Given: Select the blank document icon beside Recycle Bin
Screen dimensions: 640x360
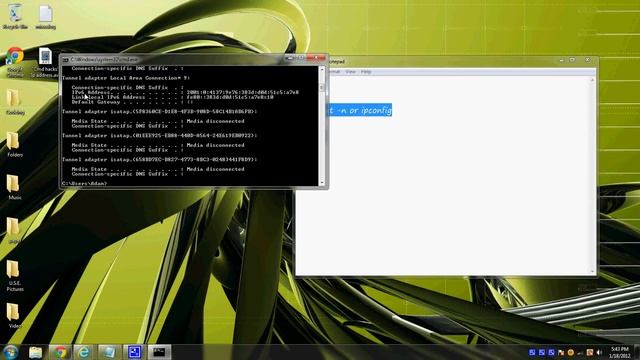Looking at the screenshot, I should pyautogui.click(x=45, y=16).
